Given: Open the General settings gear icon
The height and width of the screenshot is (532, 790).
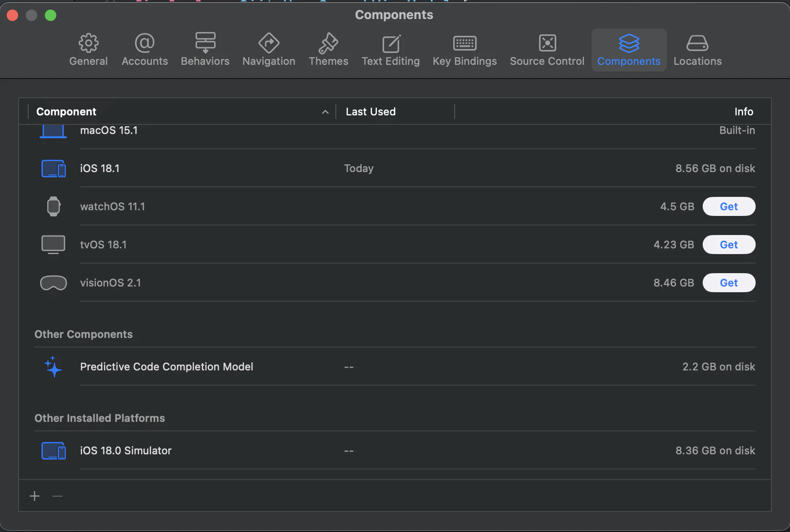Looking at the screenshot, I should pyautogui.click(x=88, y=43).
